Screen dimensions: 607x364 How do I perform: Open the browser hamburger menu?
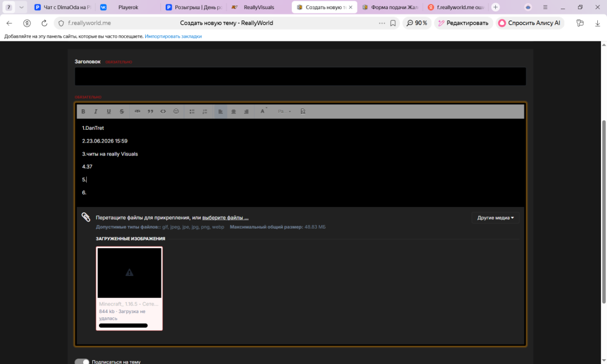pyautogui.click(x=545, y=7)
